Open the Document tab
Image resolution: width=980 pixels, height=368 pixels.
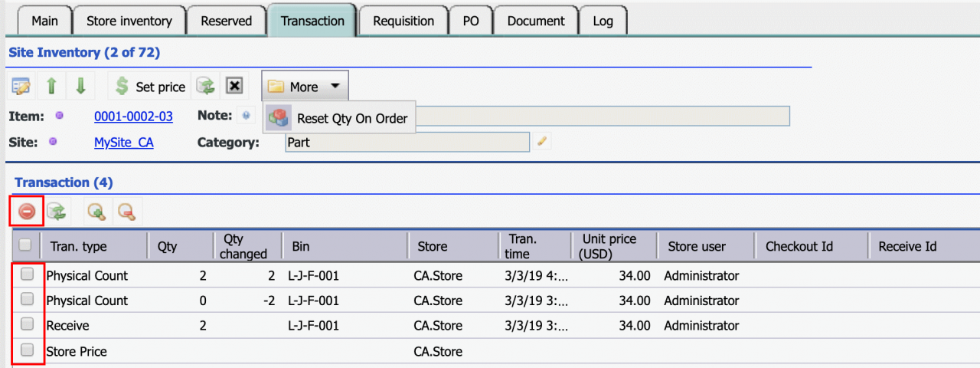coord(536,21)
